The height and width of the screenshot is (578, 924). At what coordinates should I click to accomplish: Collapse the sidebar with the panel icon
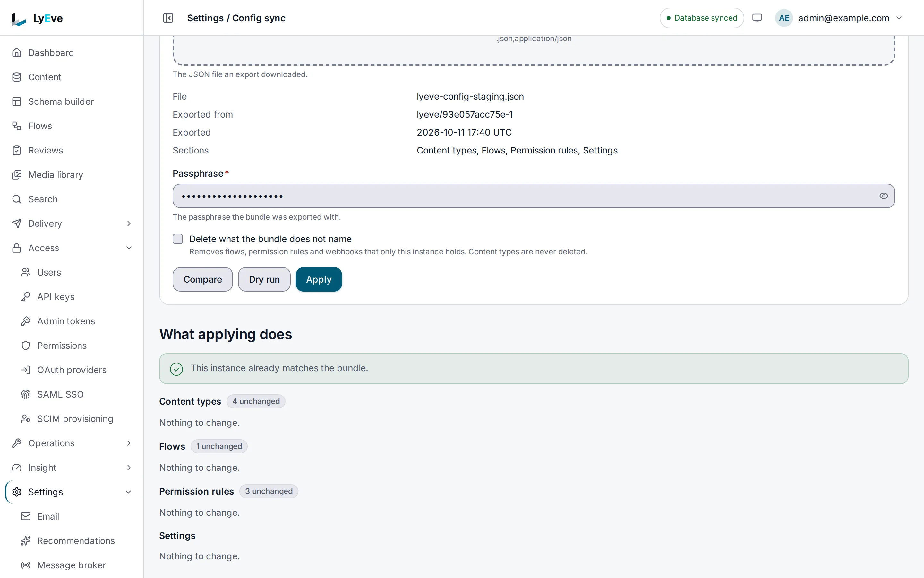click(x=168, y=18)
